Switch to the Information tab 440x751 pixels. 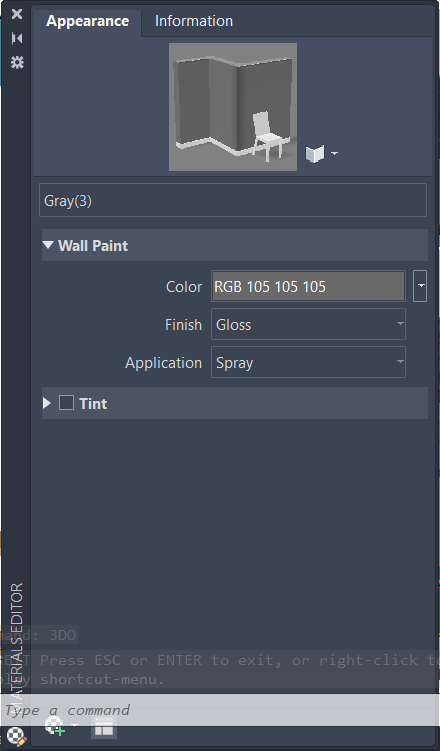click(194, 21)
